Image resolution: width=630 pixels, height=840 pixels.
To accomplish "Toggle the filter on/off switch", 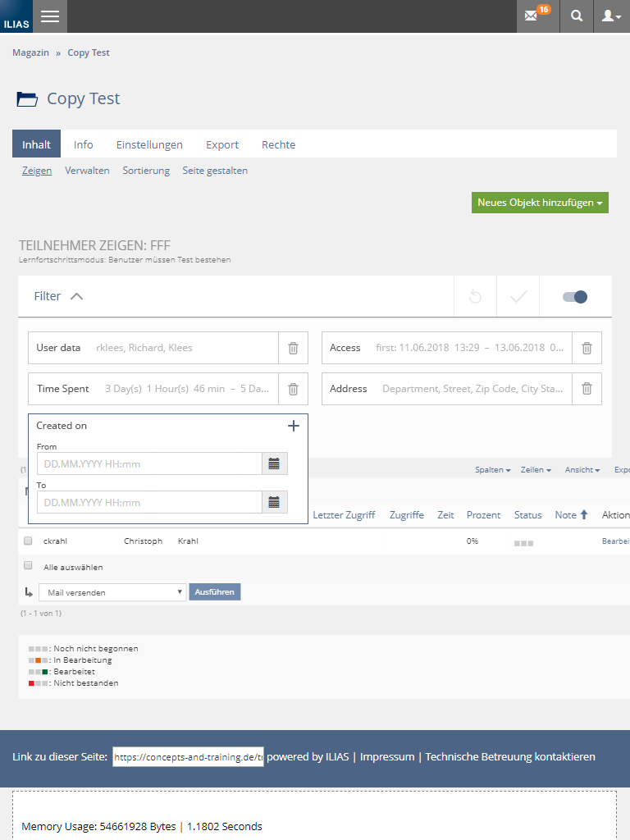I will tap(575, 297).
